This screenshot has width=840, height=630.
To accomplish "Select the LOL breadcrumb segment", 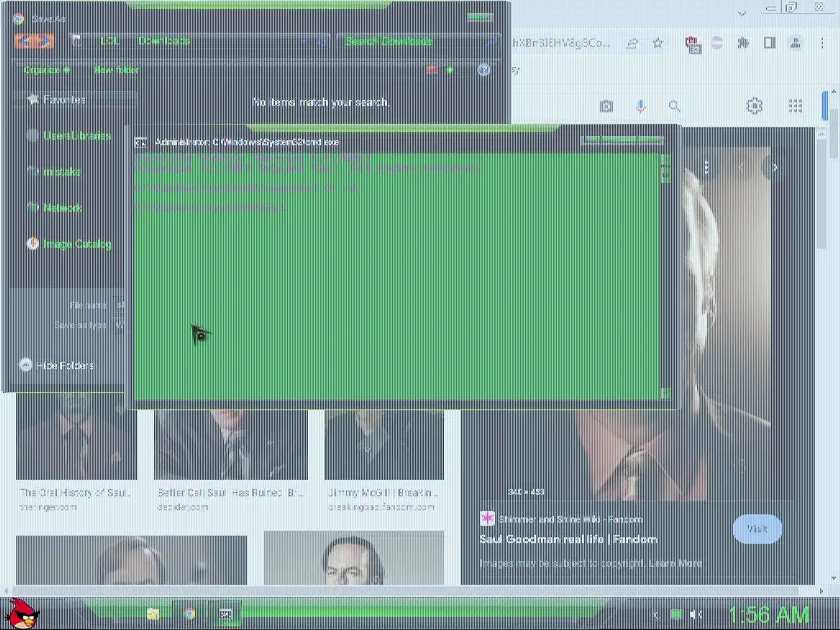I will tap(110, 41).
